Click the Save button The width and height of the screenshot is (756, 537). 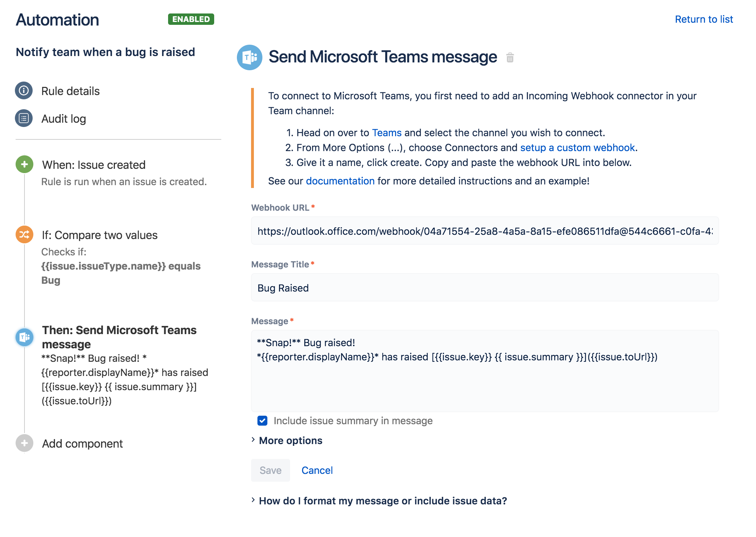(270, 470)
